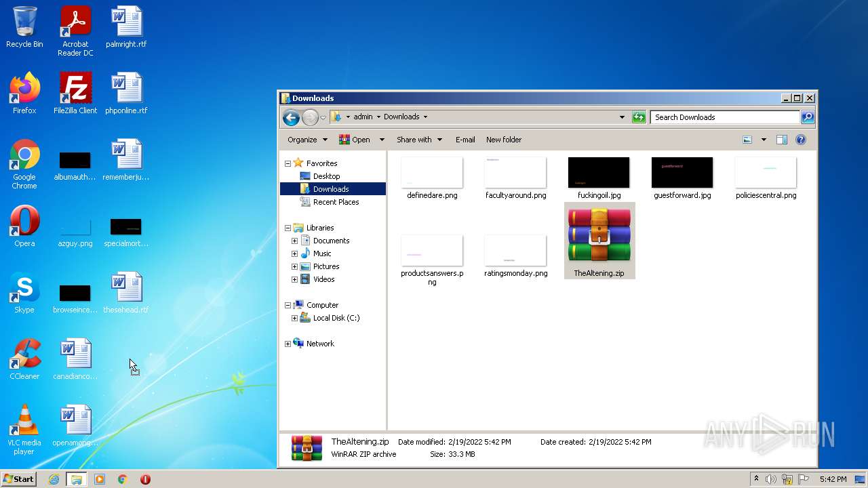Expand the Videos library node
This screenshot has height=488, width=868.
coord(294,279)
